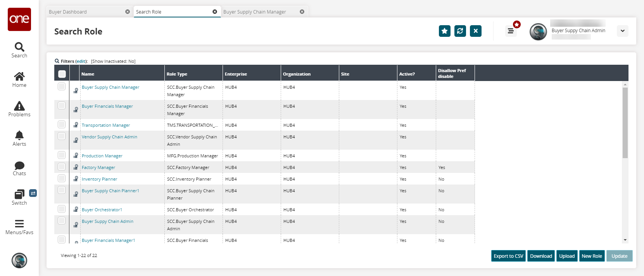Image resolution: width=644 pixels, height=276 pixels.
Task: Refresh the Search Role page
Action: coord(460,31)
